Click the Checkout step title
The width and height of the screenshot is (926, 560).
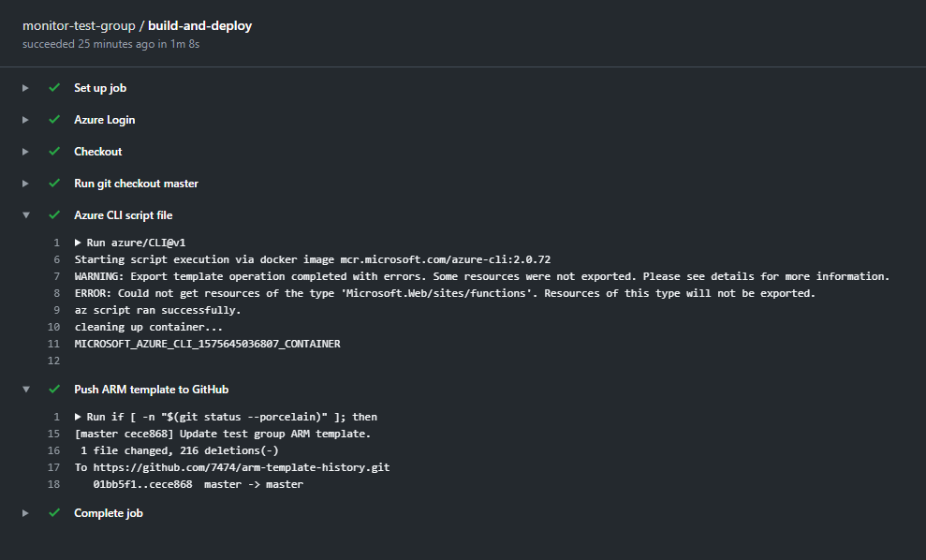tap(98, 152)
